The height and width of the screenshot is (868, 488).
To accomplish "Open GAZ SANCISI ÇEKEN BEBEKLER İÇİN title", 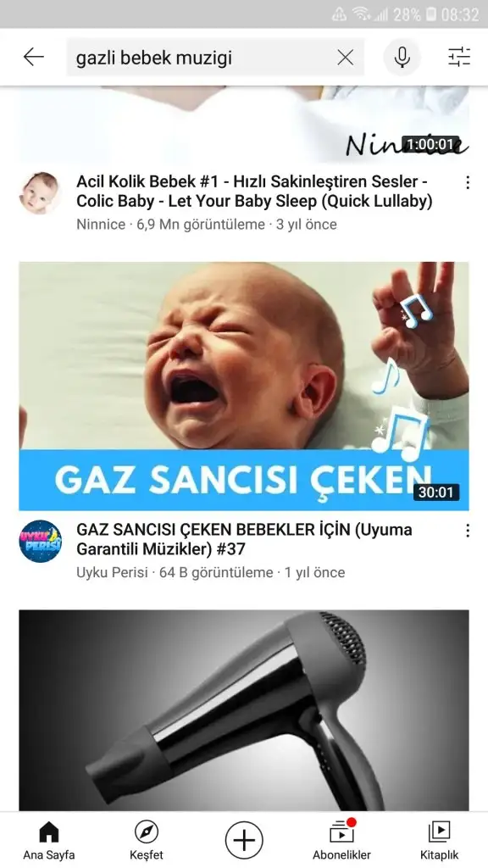I will 244,540.
